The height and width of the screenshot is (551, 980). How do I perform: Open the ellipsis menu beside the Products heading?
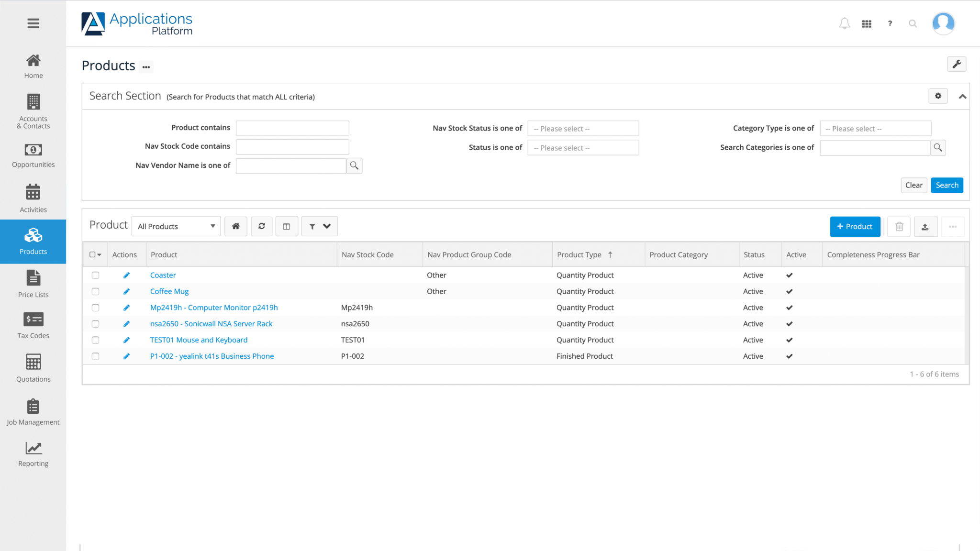pyautogui.click(x=146, y=66)
